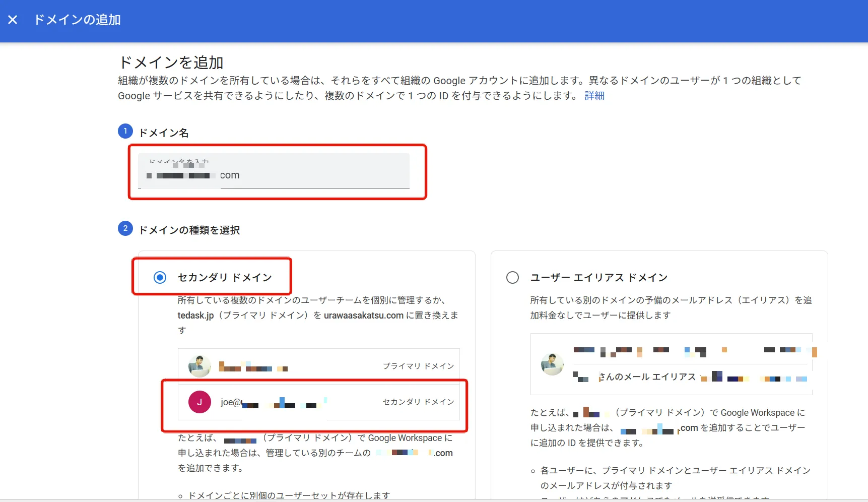The height and width of the screenshot is (502, 868).
Task: Click the さんのメール エイリアス text row
Action: tap(647, 377)
